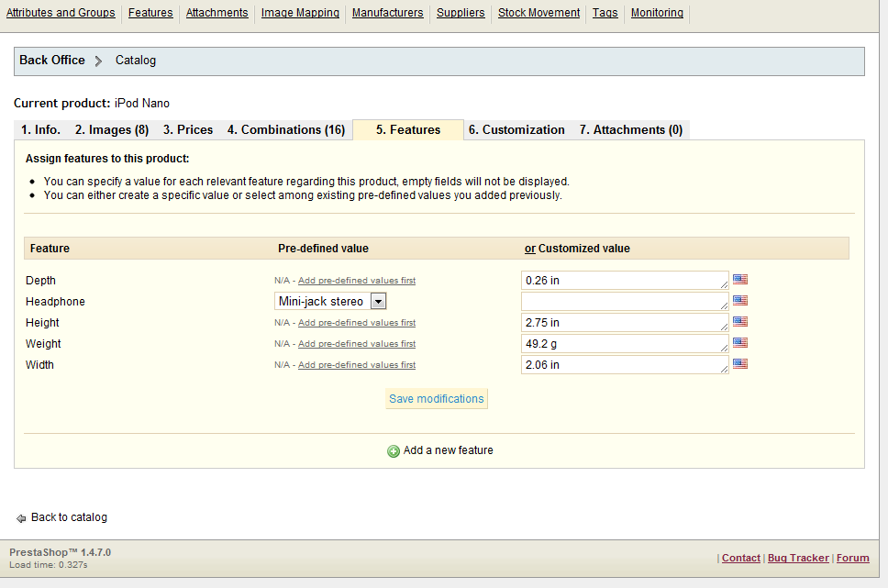This screenshot has width=888, height=588.
Task: Open the Attachments submenu
Action: tap(216, 13)
